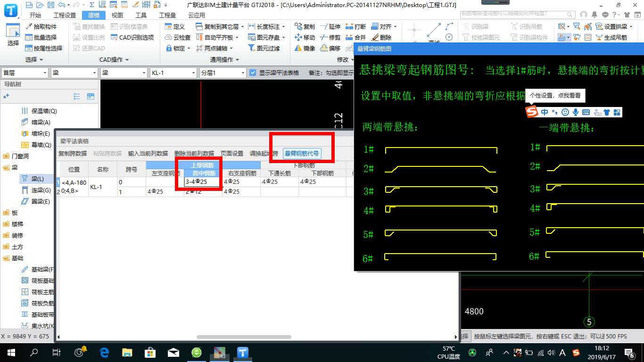Image resolution: width=644 pixels, height=362 pixels.
Task: Click the 延伸 extend tool
Action: [330, 27]
